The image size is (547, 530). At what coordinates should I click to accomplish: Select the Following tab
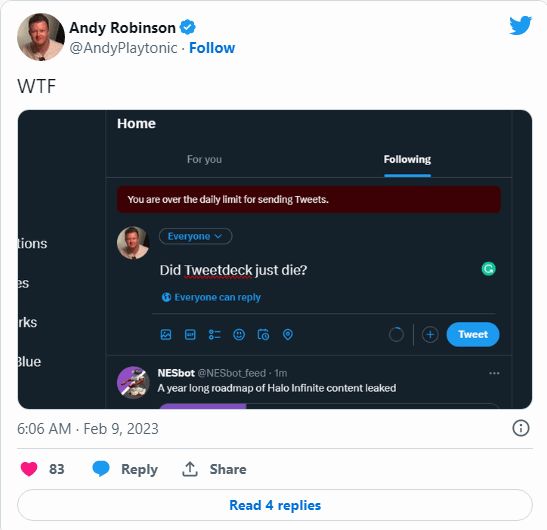pyautogui.click(x=407, y=159)
